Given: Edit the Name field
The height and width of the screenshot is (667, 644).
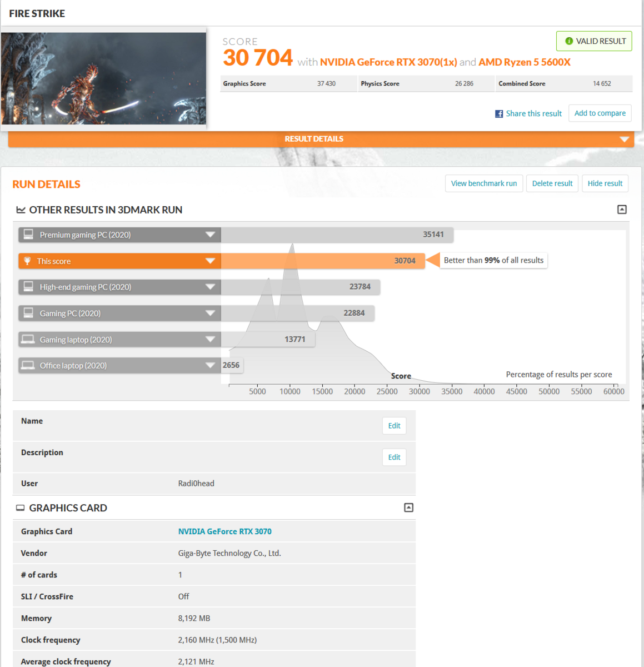Looking at the screenshot, I should pos(394,426).
